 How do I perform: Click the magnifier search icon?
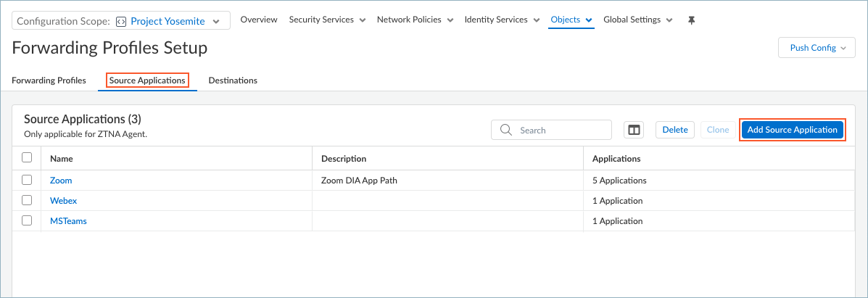click(505, 130)
